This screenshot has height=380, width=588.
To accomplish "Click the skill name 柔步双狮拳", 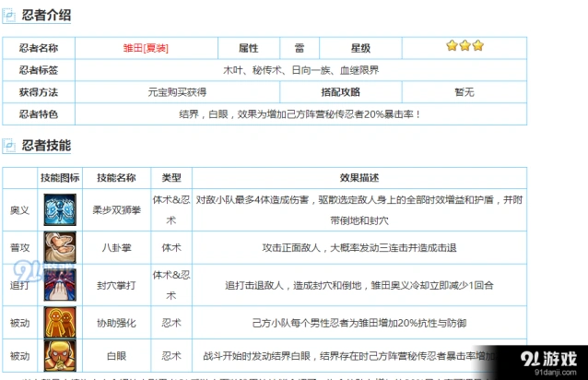I will tap(117, 210).
